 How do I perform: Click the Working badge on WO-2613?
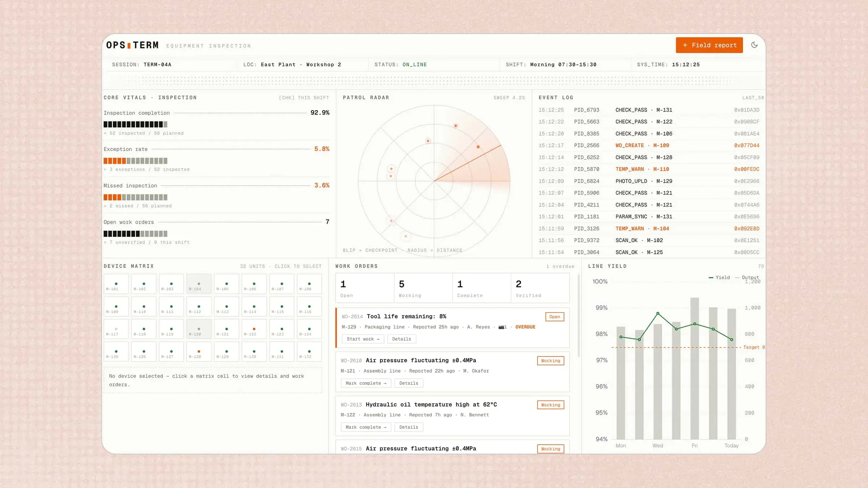550,405
